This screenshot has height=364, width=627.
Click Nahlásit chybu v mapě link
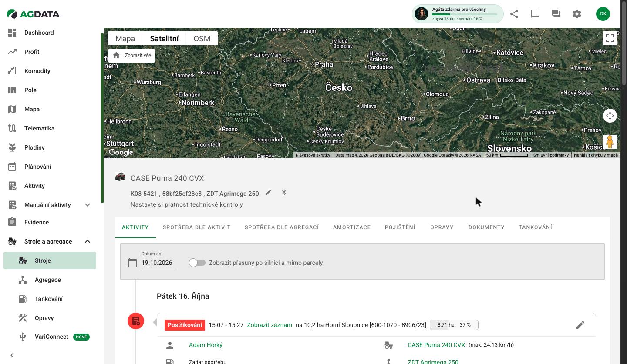tap(596, 155)
